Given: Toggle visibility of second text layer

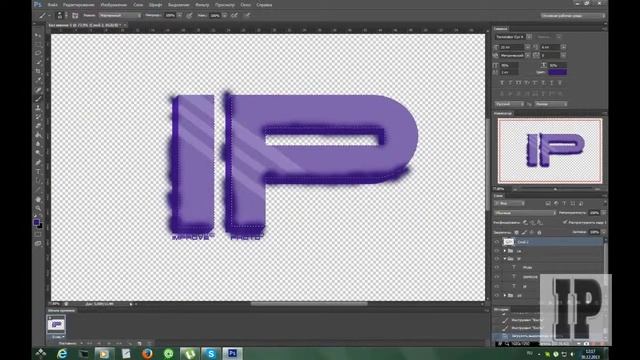Looking at the screenshot, I should 497,277.
